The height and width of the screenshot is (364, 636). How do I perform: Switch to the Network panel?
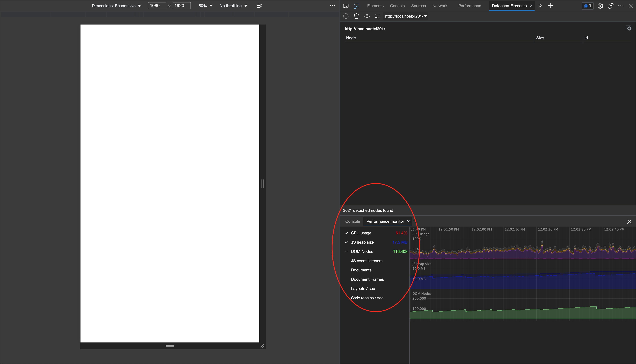pyautogui.click(x=440, y=6)
